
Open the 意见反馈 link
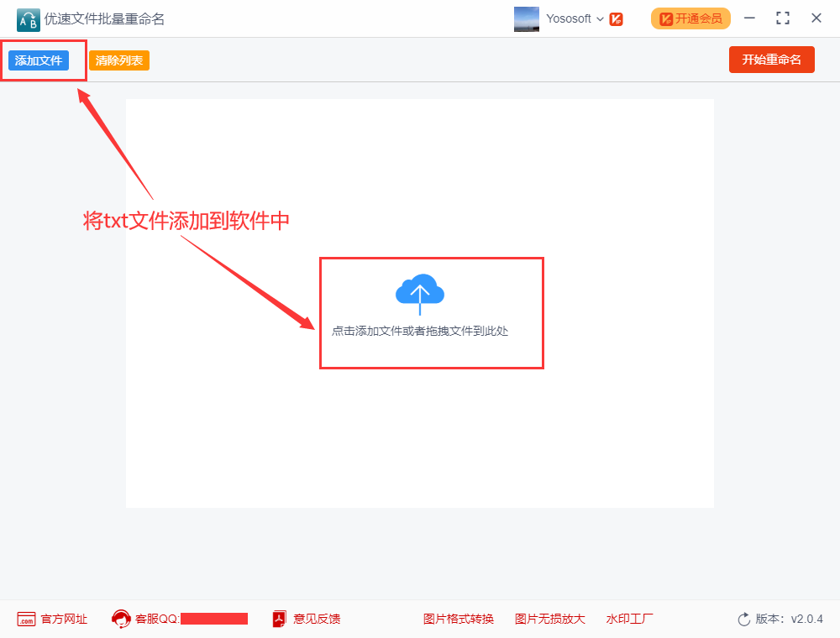click(317, 620)
